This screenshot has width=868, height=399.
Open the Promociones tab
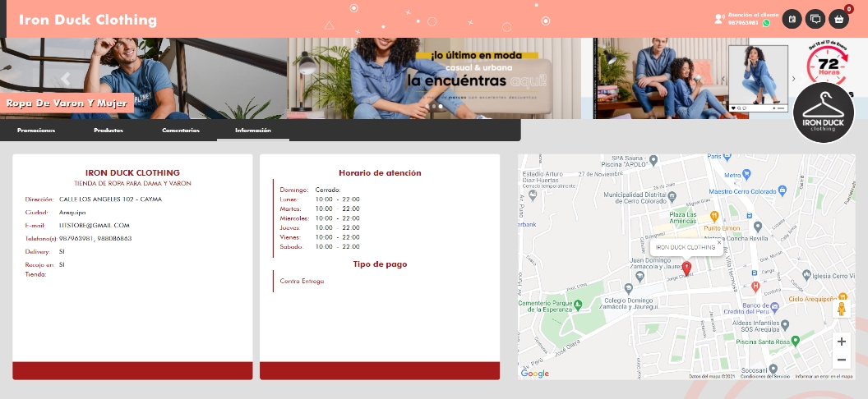pos(36,131)
